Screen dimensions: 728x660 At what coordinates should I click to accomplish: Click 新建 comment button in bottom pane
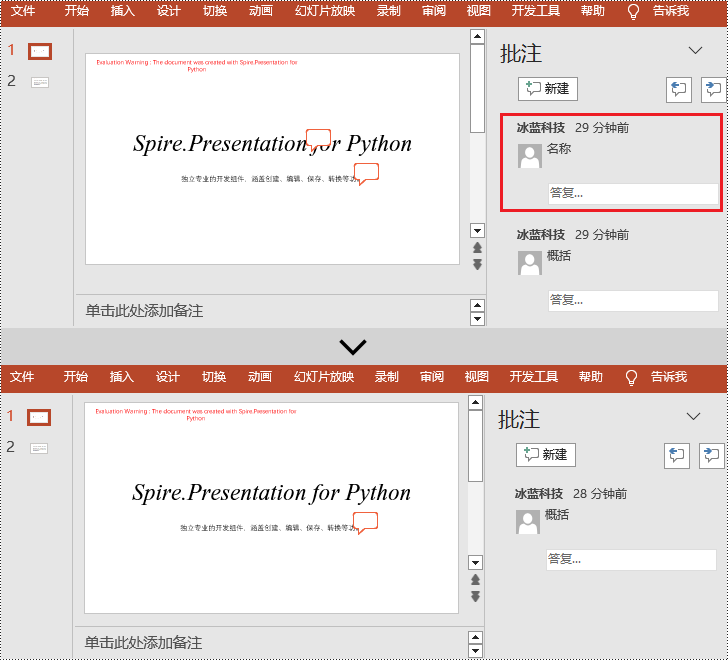[x=546, y=455]
